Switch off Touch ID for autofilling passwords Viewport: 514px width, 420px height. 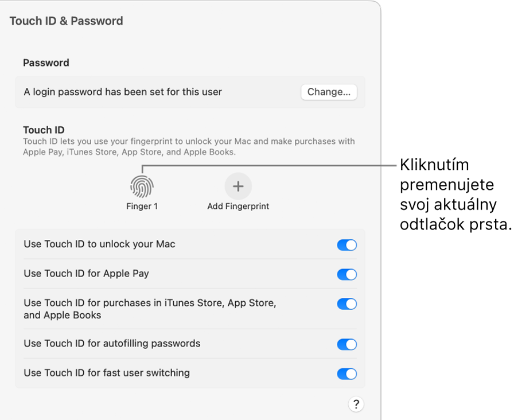click(346, 344)
